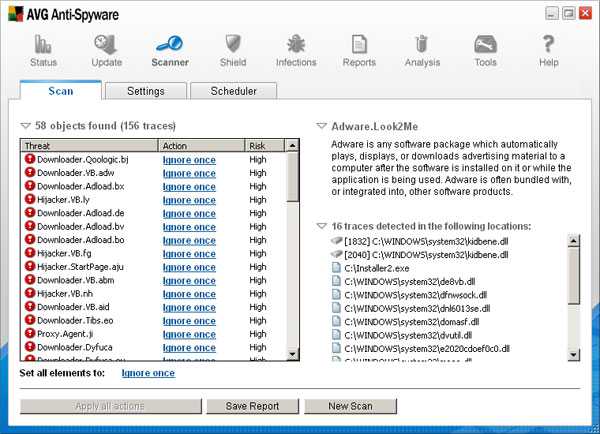Click file icon beside dvutil.dll
The height and width of the screenshot is (434, 600).
pos(336,334)
